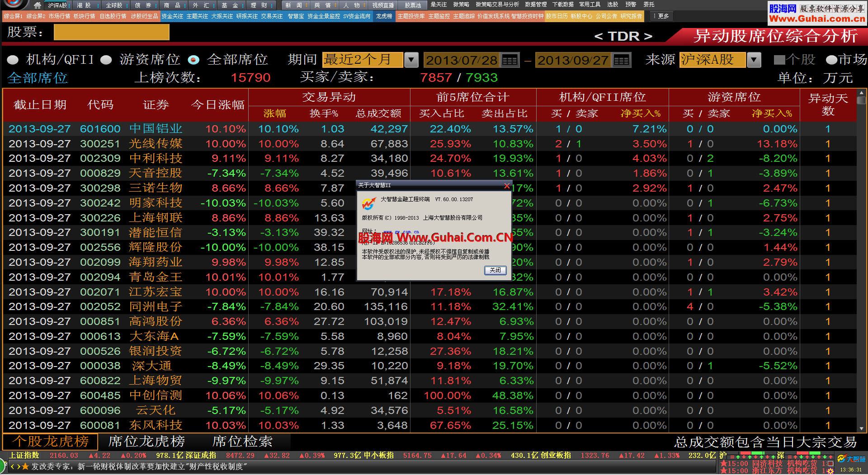Viewport: 868px width, 475px height.
Task: Expand the 来源 沪深A股 dropdown
Action: [x=754, y=60]
